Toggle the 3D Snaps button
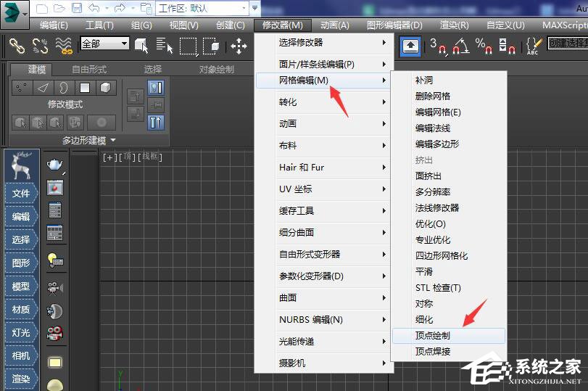Image resolution: width=588 pixels, height=391 pixels. [437, 46]
